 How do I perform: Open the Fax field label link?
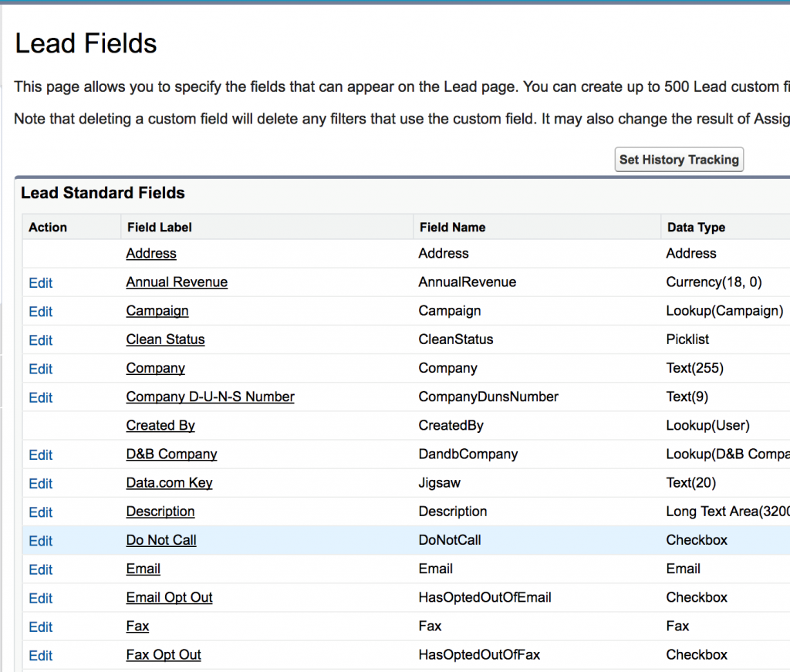[137, 626]
